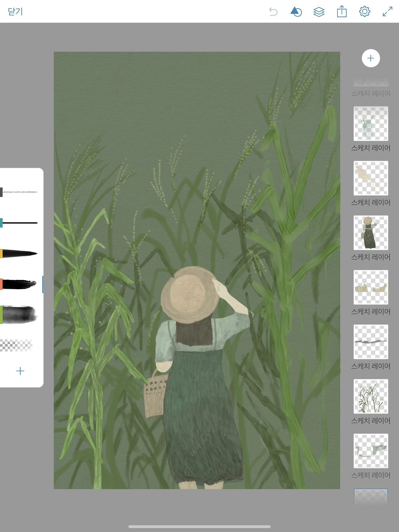Click 닫기 to close the drawing

[15, 12]
